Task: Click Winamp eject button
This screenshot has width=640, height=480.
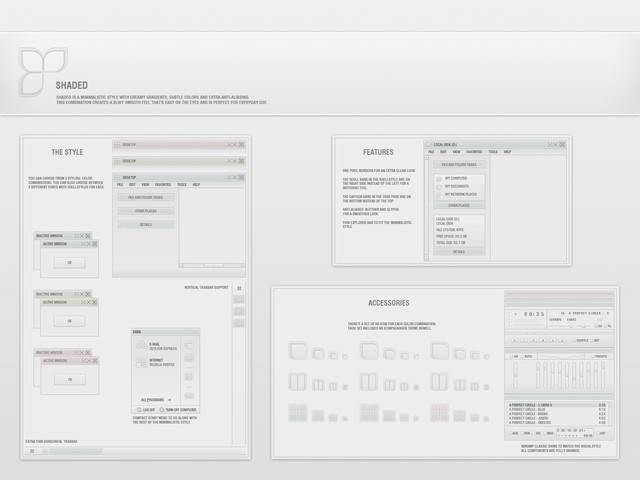Action: point(562,340)
